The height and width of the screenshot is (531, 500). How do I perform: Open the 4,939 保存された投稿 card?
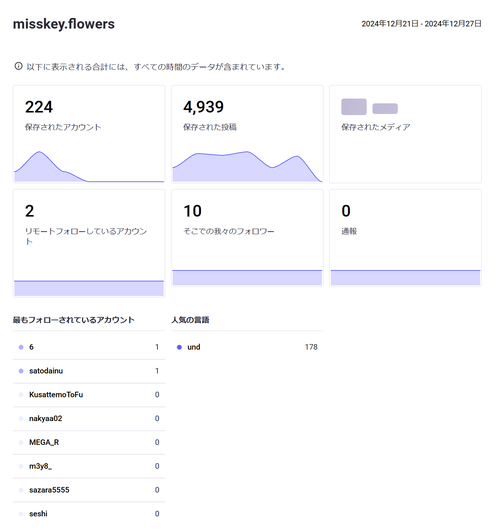(x=247, y=134)
